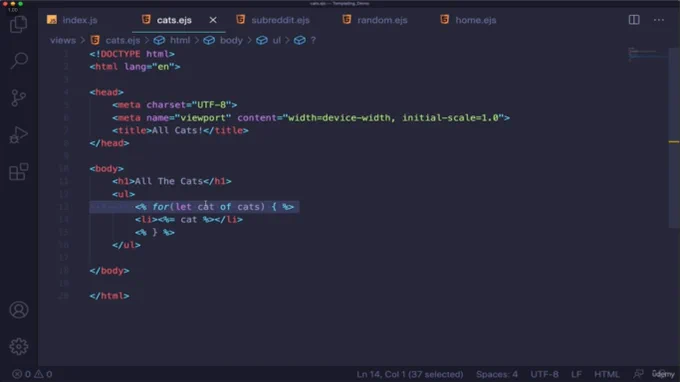Screen dimensions: 680x382
Task: Split the editor to the right
Action: (x=634, y=20)
